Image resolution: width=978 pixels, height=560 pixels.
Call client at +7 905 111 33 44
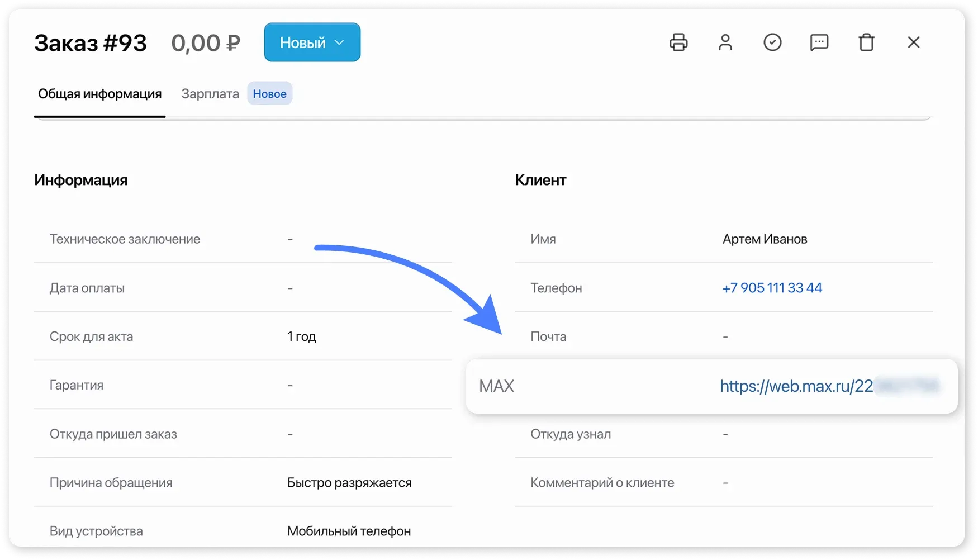click(x=771, y=287)
